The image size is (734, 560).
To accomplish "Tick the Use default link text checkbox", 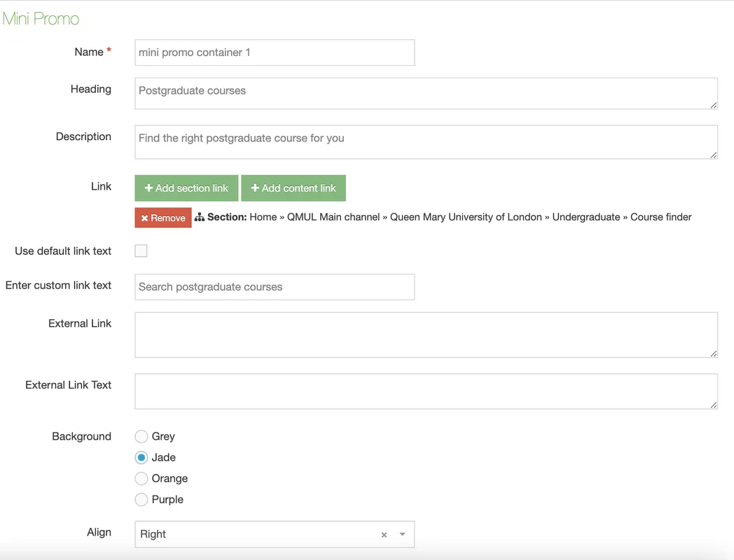I will click(x=141, y=251).
